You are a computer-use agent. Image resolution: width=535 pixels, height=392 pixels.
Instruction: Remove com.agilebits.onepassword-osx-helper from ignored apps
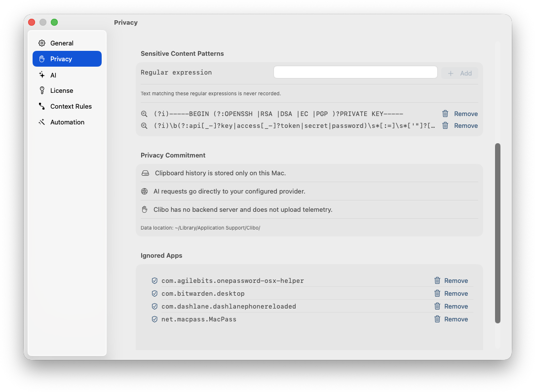[x=451, y=281]
